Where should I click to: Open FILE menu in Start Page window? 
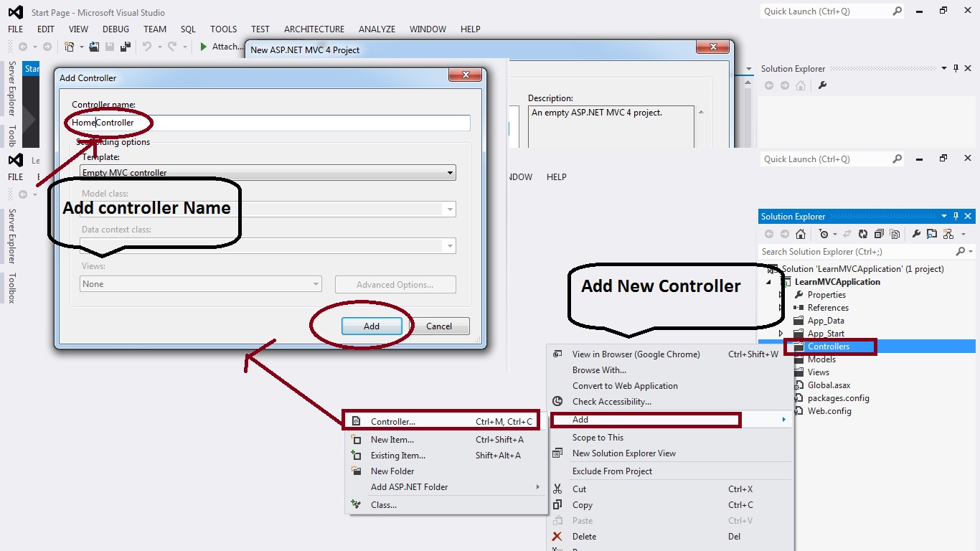16,29
